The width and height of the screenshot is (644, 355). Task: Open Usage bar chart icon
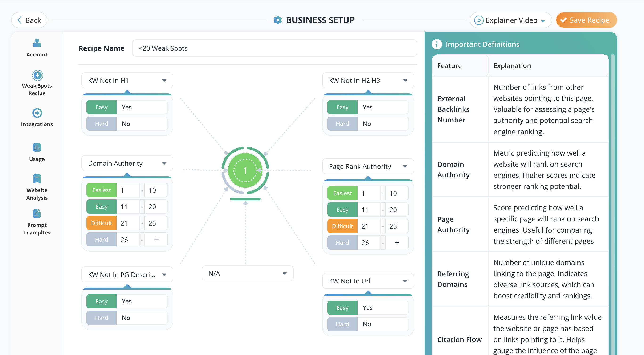(x=37, y=147)
